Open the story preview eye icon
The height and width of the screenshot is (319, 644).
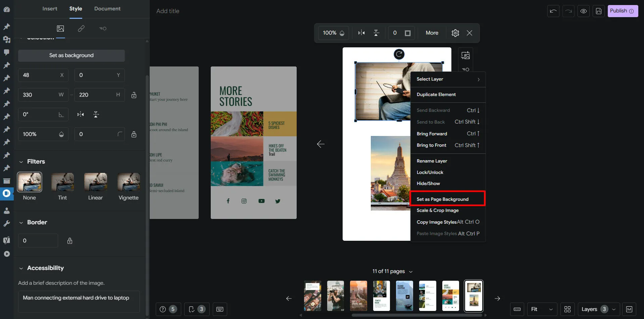pos(584,11)
